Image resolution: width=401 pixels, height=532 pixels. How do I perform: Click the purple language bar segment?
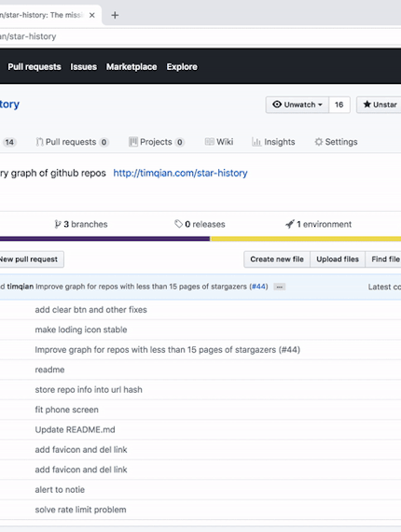coord(104,239)
